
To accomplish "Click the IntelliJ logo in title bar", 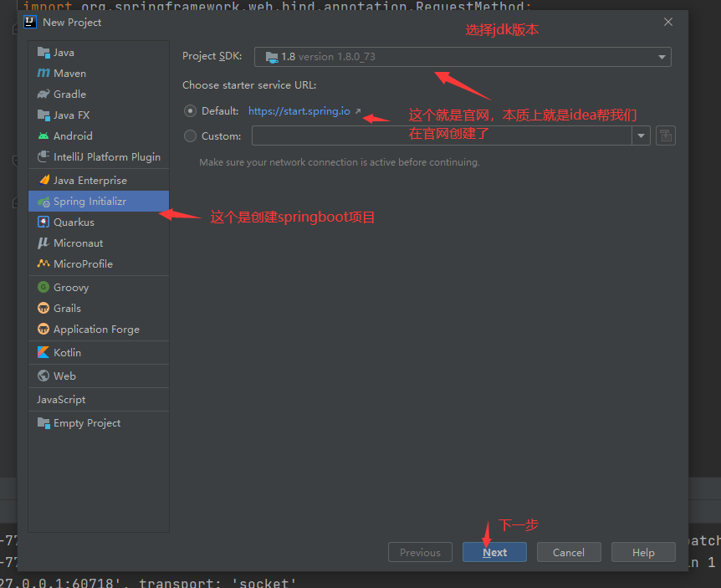I will [30, 22].
